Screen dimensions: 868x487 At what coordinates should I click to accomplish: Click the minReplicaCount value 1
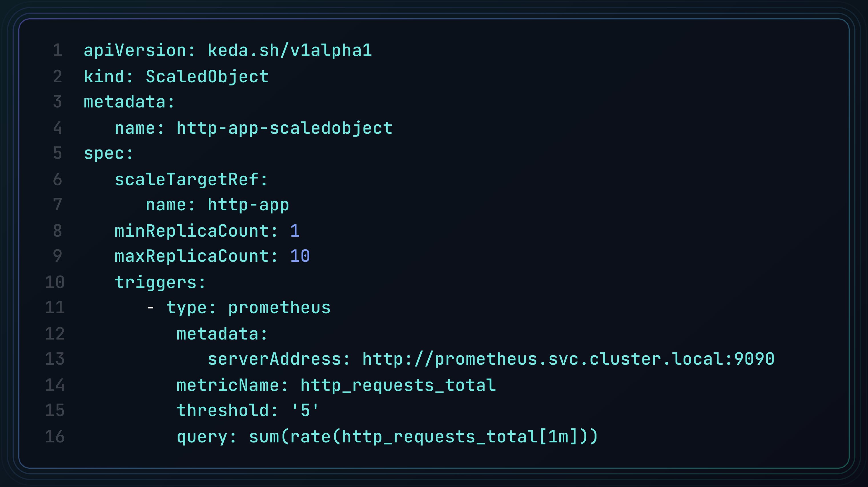[294, 231]
